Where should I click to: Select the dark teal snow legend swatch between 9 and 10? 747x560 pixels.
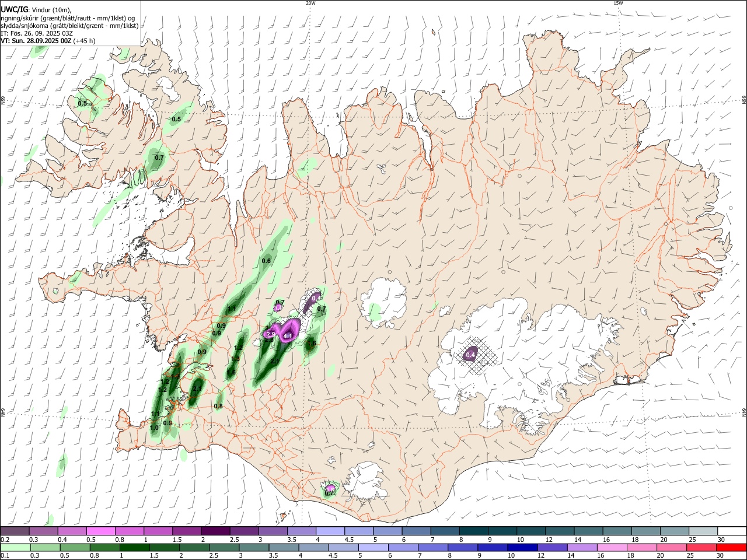coord(502,531)
